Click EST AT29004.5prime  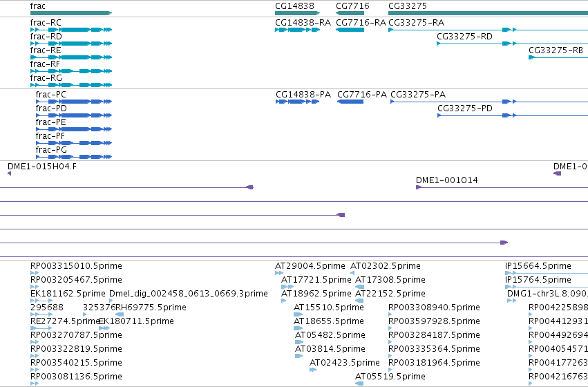(279, 273)
